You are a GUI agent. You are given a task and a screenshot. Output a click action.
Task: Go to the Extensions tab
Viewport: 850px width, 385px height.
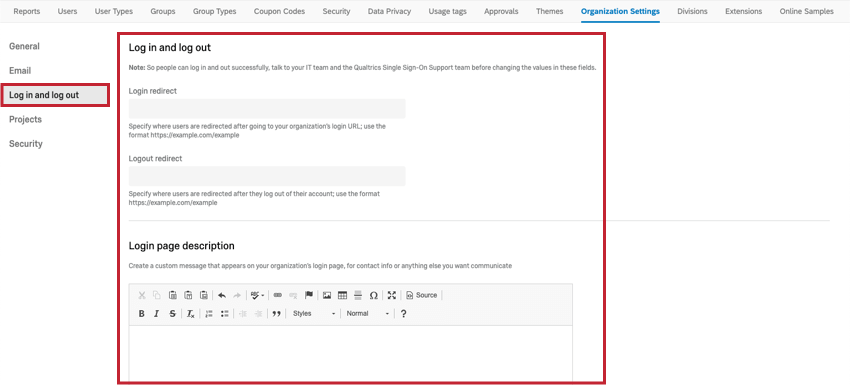click(x=744, y=11)
